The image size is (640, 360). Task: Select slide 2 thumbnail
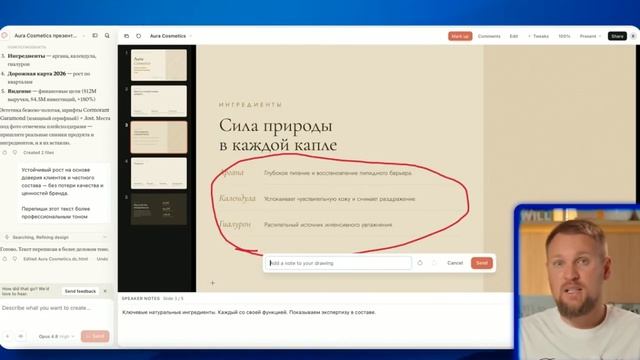159,101
